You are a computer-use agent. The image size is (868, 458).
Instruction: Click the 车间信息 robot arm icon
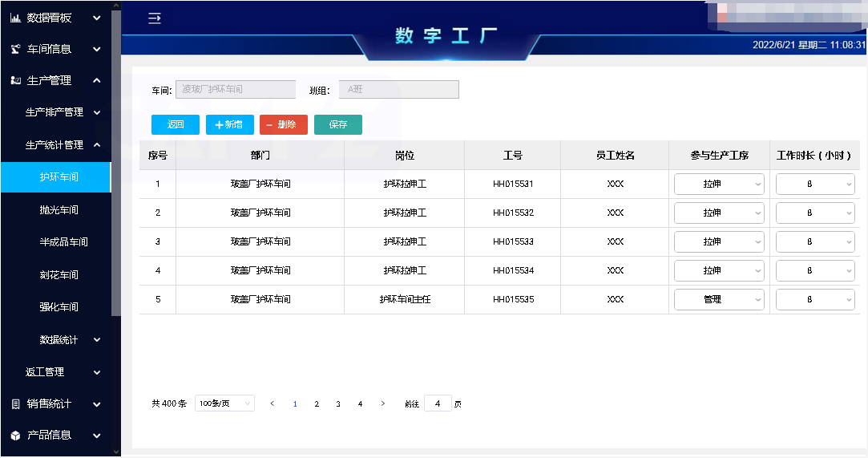point(15,49)
